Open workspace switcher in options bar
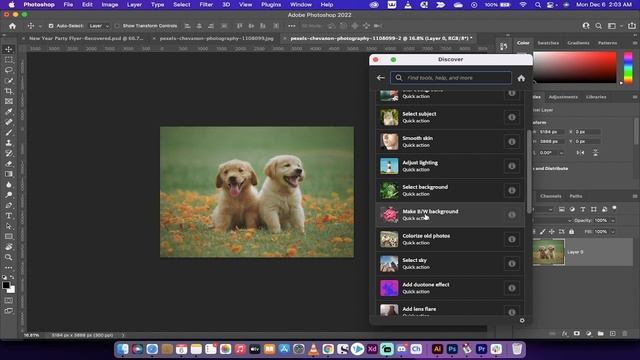 tap(612, 26)
